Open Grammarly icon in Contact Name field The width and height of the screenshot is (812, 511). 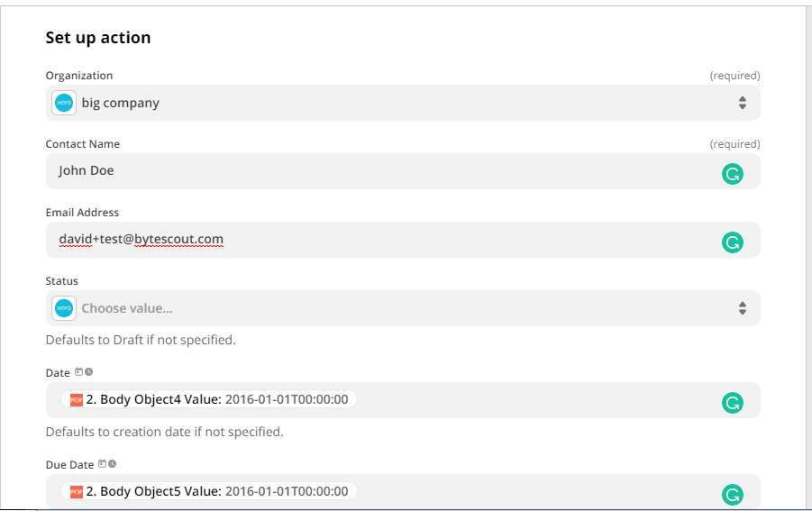[733, 173]
